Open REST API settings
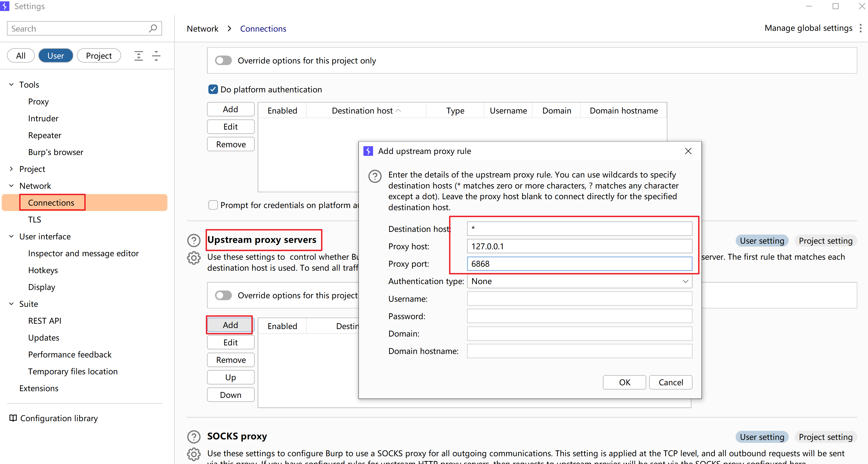The image size is (868, 464). [45, 320]
